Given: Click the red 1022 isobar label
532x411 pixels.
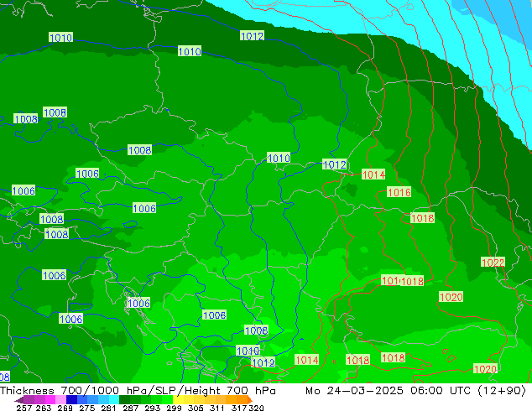Looking at the screenshot, I should (x=493, y=263).
